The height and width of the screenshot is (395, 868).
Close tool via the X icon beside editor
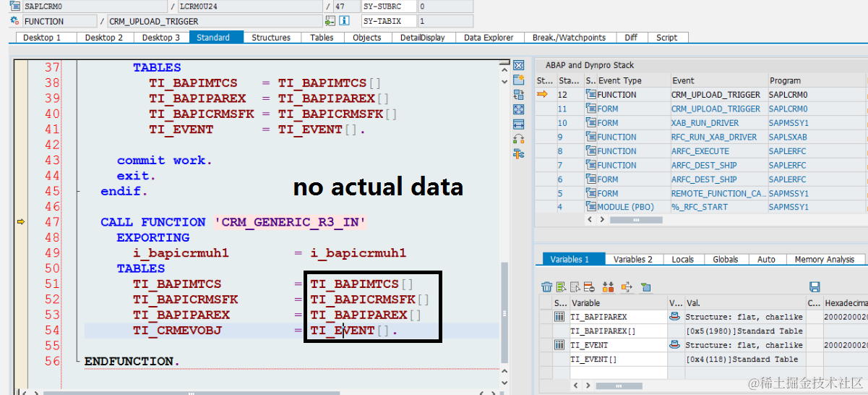[518, 65]
